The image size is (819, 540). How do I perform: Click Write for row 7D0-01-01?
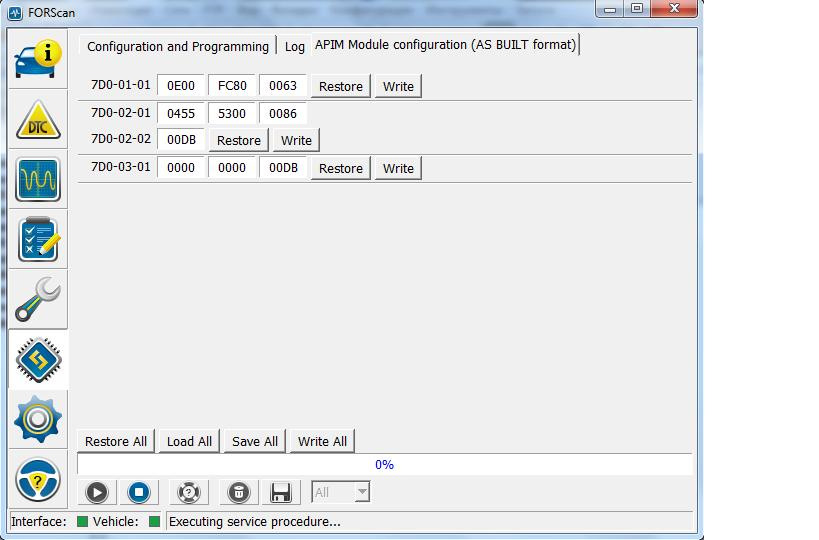tap(398, 86)
